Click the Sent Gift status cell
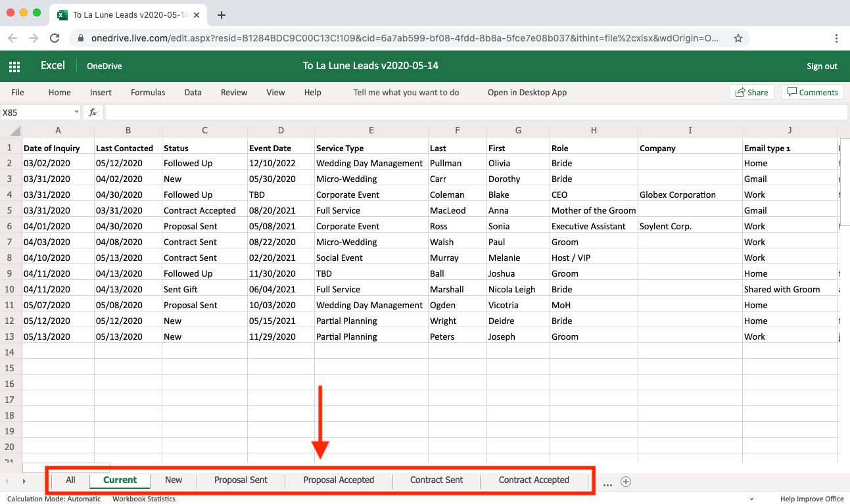850x504 pixels. (204, 289)
